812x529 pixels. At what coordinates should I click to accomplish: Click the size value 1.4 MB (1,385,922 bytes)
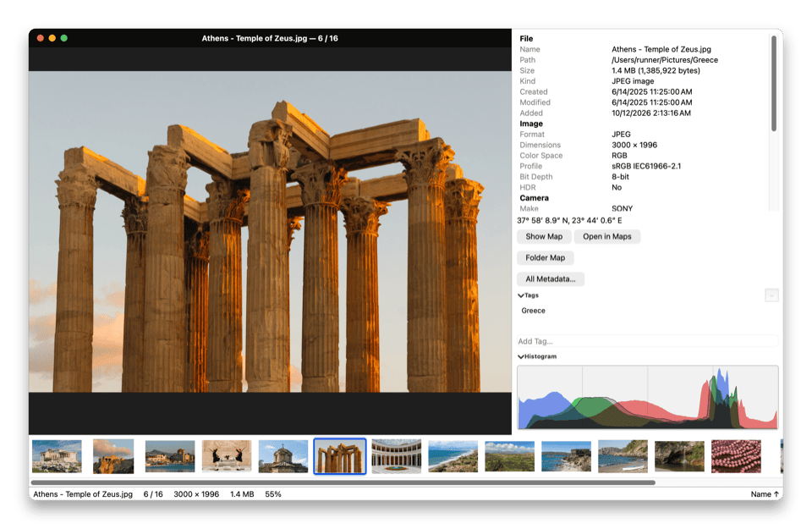656,70
